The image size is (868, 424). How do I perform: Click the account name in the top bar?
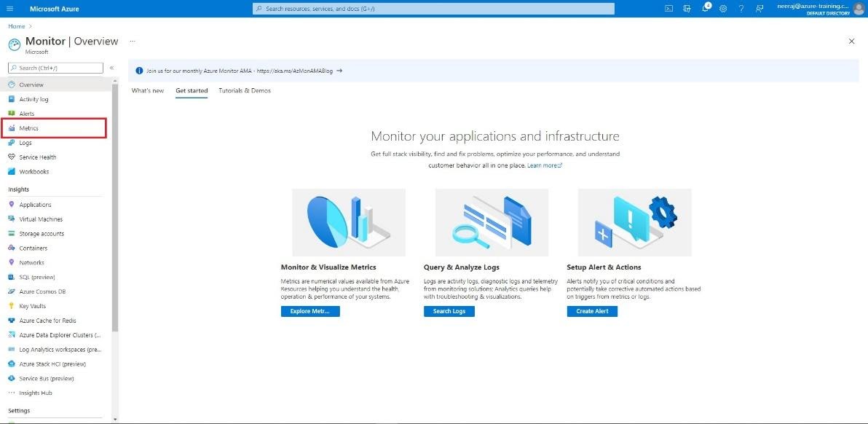click(813, 6)
